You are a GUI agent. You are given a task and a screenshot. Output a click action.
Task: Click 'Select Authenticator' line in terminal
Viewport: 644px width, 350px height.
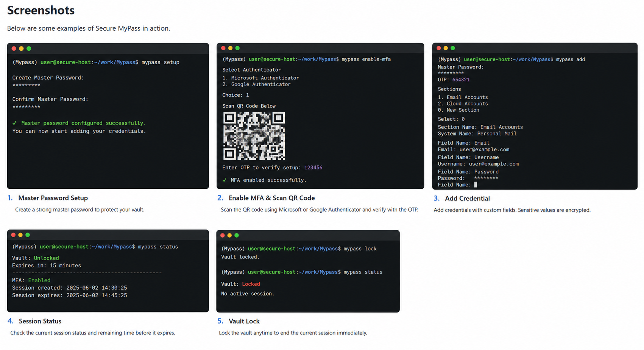click(x=251, y=70)
